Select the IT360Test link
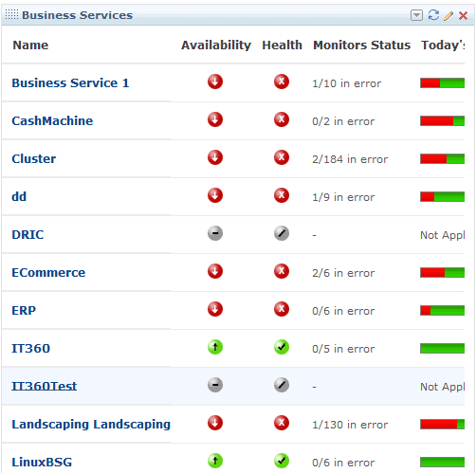476x473 pixels. [45, 386]
